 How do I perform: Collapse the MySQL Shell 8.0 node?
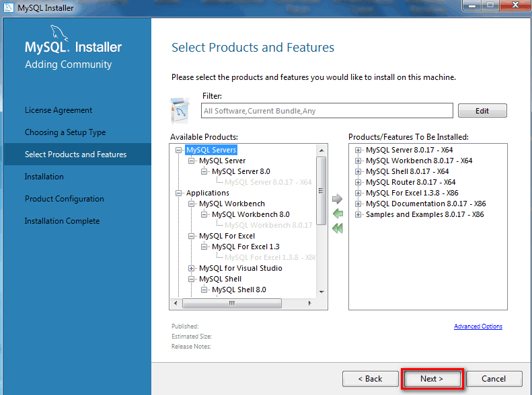[x=204, y=290]
